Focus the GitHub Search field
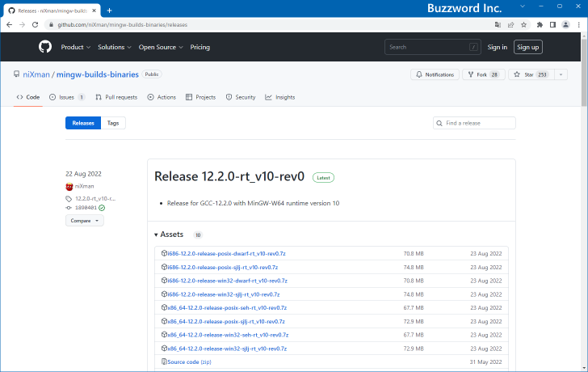The height and width of the screenshot is (372, 588). coord(433,47)
